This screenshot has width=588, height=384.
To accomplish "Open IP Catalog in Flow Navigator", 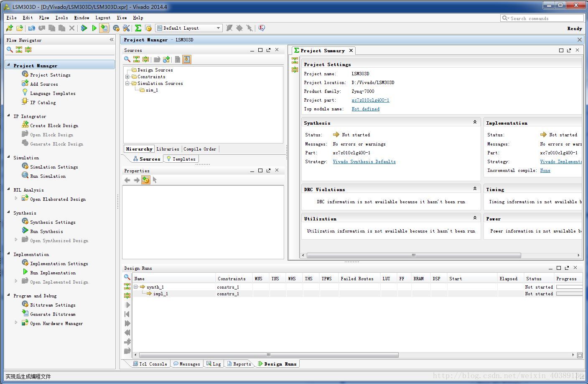I will tap(43, 102).
